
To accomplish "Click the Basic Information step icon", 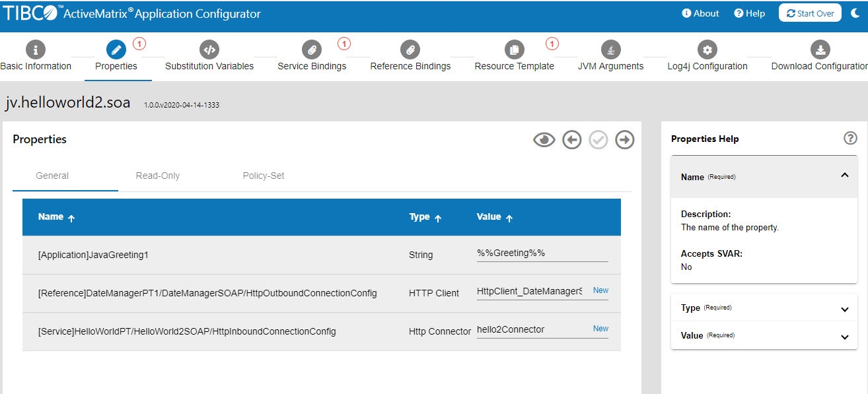I will tap(35, 49).
